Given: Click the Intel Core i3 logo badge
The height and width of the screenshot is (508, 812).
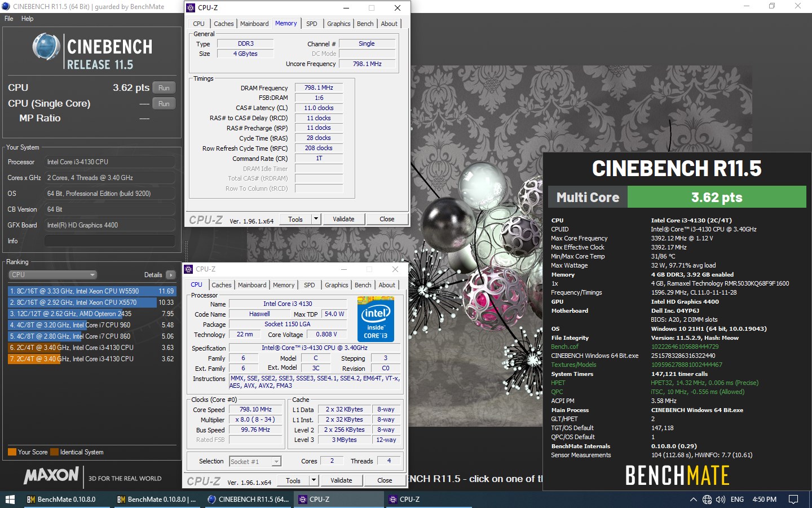Looking at the screenshot, I should (x=376, y=320).
